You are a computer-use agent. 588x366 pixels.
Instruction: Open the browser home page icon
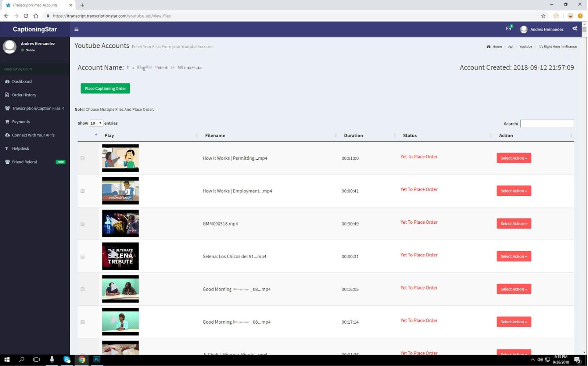[36, 16]
